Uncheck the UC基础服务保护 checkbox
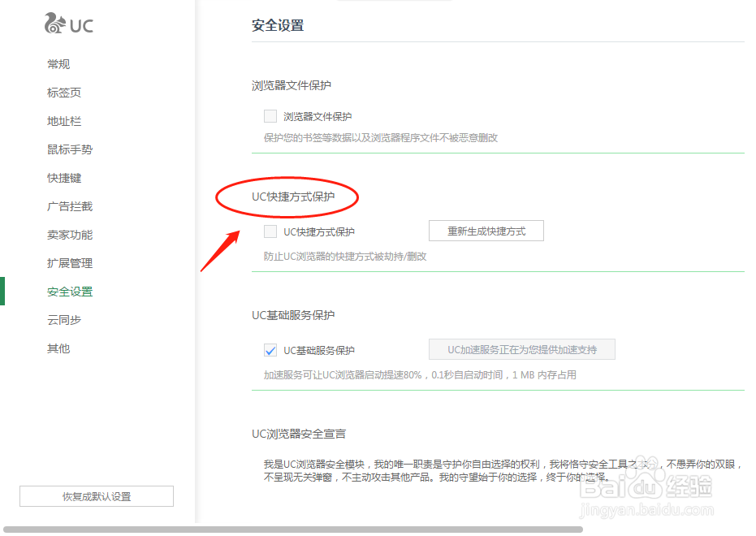The image size is (756, 536). pos(270,350)
